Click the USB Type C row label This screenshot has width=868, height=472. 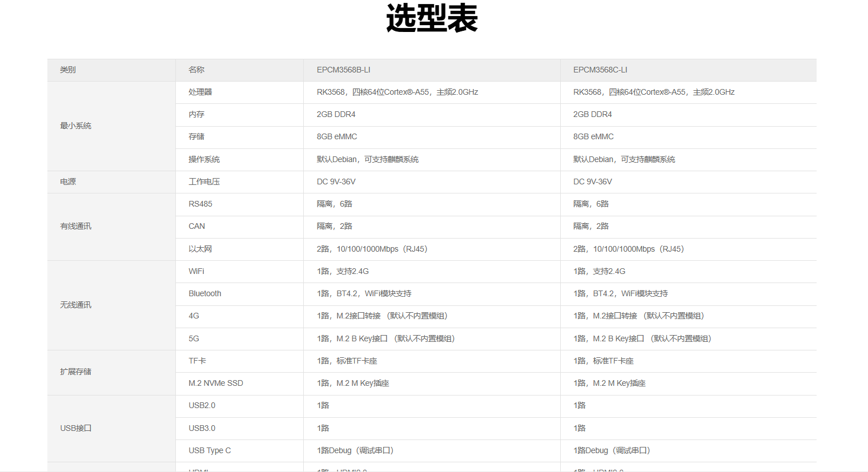coord(210,450)
